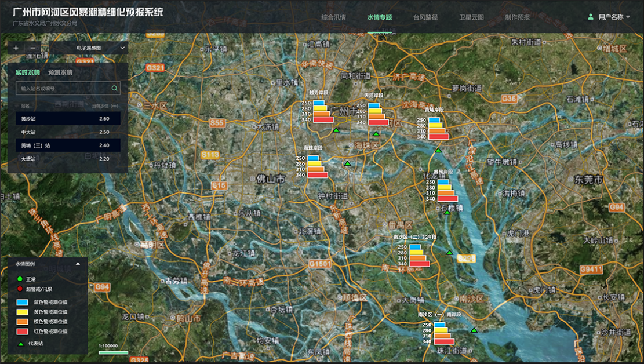Viewport: 644px width, 364px height.
Task: Select the 黄沙站 row in station list
Action: 68,119
